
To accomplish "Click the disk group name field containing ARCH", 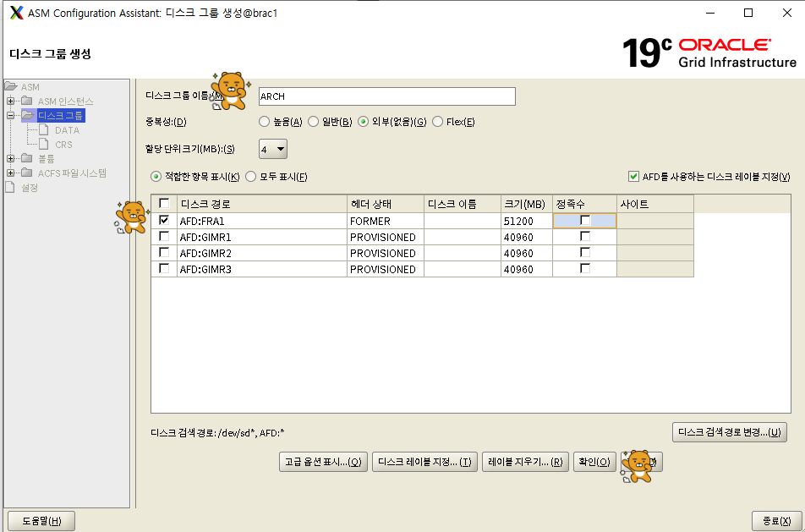I will 387,96.
